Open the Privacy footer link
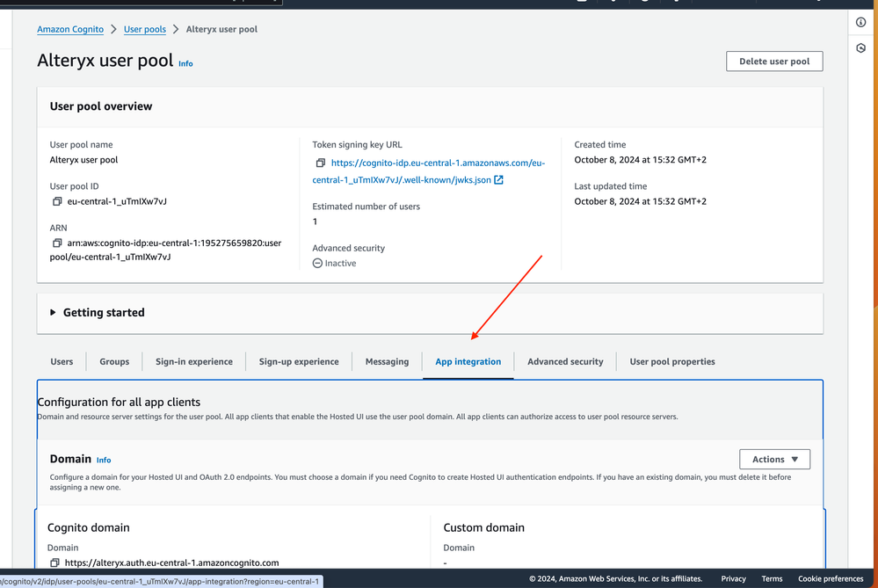This screenshot has height=588, width=878. (733, 578)
